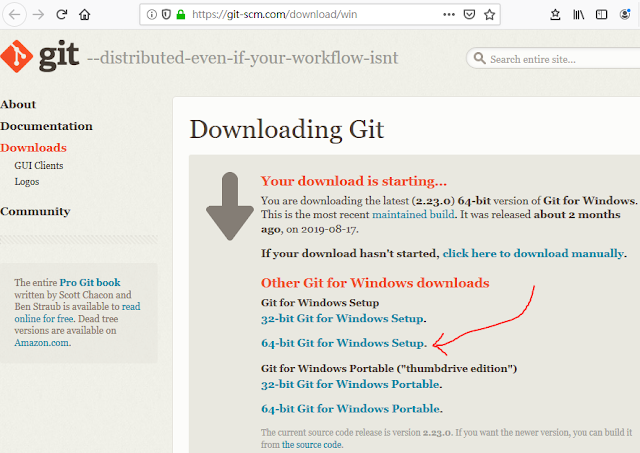Image resolution: width=640 pixels, height=453 pixels.
Task: Click 'Your download is starting...' heading
Action: pyautogui.click(x=354, y=181)
